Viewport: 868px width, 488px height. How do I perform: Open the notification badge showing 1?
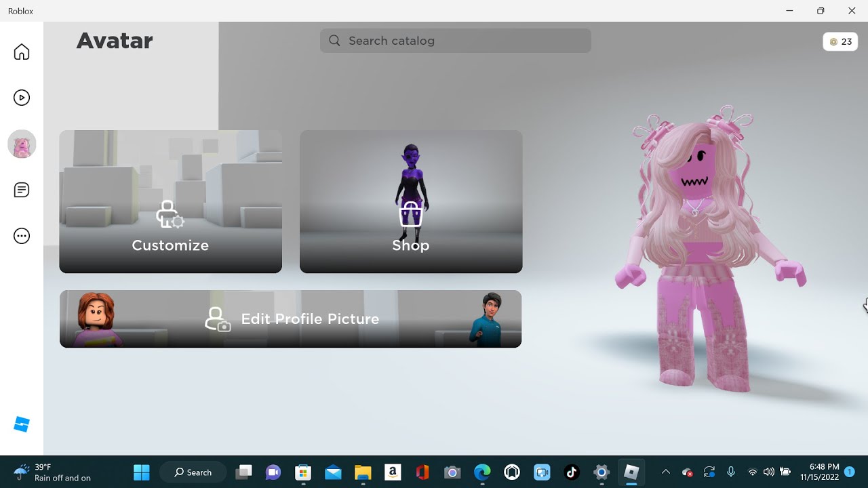[x=849, y=472]
